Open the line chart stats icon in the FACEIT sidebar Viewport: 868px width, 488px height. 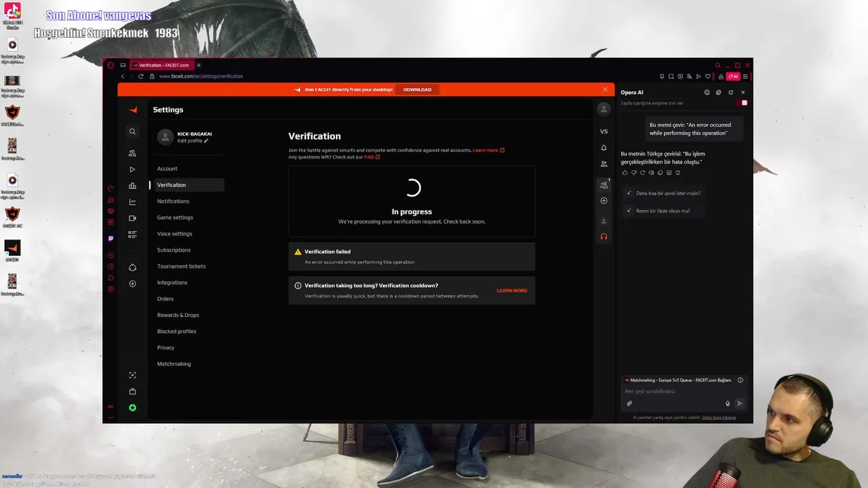[132, 202]
